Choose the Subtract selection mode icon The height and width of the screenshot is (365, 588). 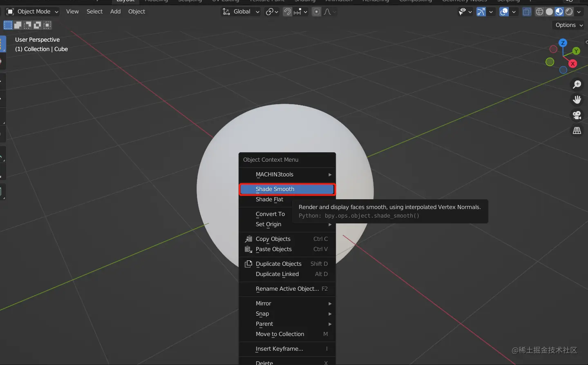pos(27,25)
